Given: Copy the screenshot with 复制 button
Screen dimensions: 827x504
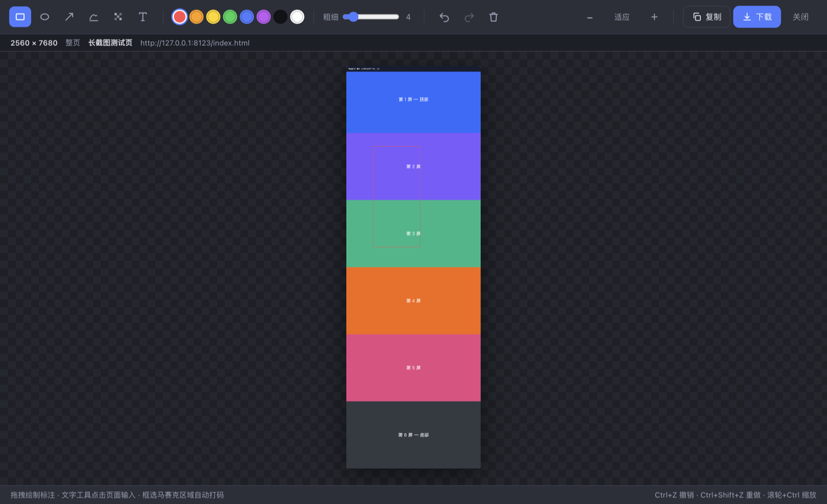Looking at the screenshot, I should tap(707, 17).
